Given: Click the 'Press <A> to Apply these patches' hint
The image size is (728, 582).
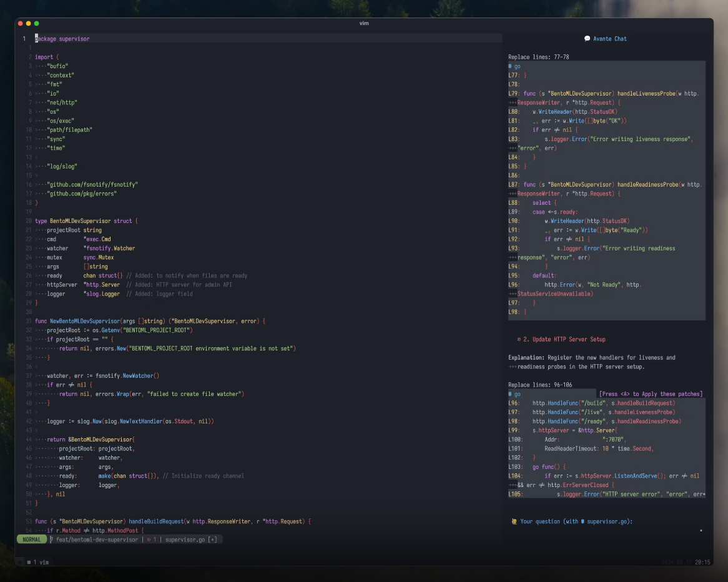Looking at the screenshot, I should (x=651, y=394).
